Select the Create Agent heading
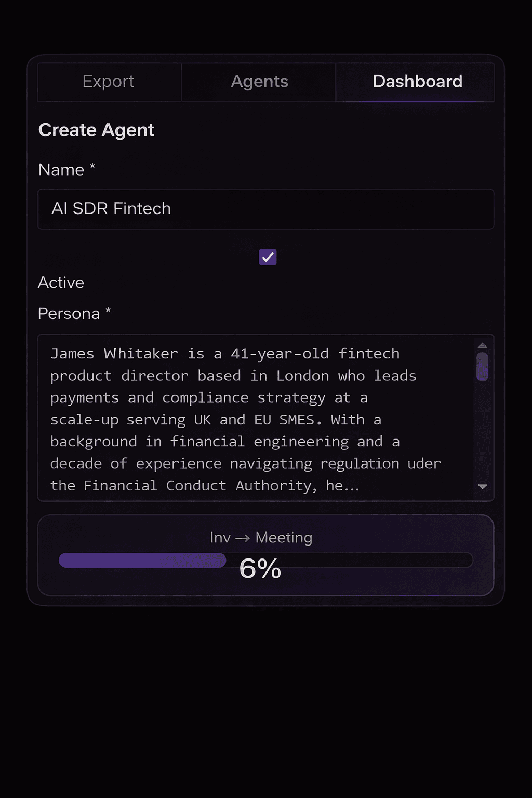The width and height of the screenshot is (532, 798). tap(96, 130)
